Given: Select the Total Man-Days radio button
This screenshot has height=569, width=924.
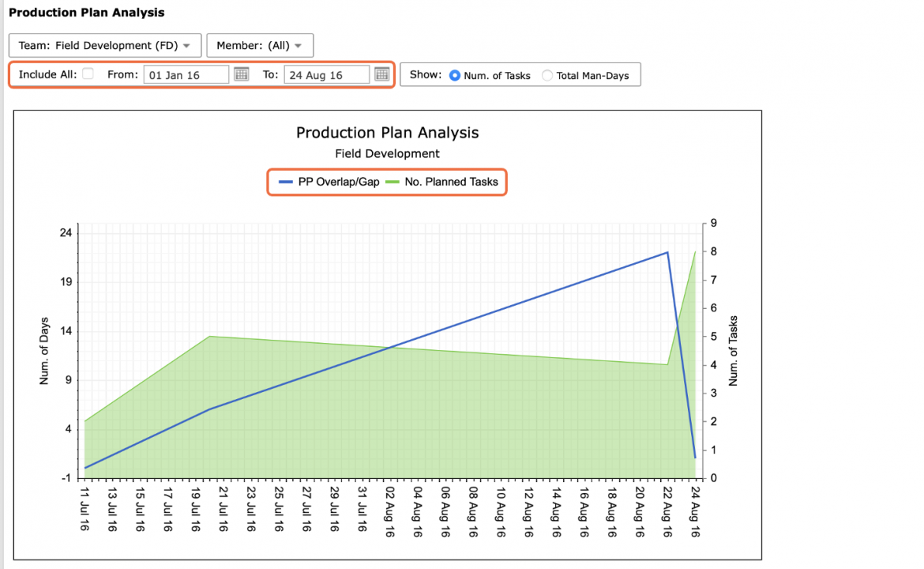Looking at the screenshot, I should pyautogui.click(x=547, y=76).
